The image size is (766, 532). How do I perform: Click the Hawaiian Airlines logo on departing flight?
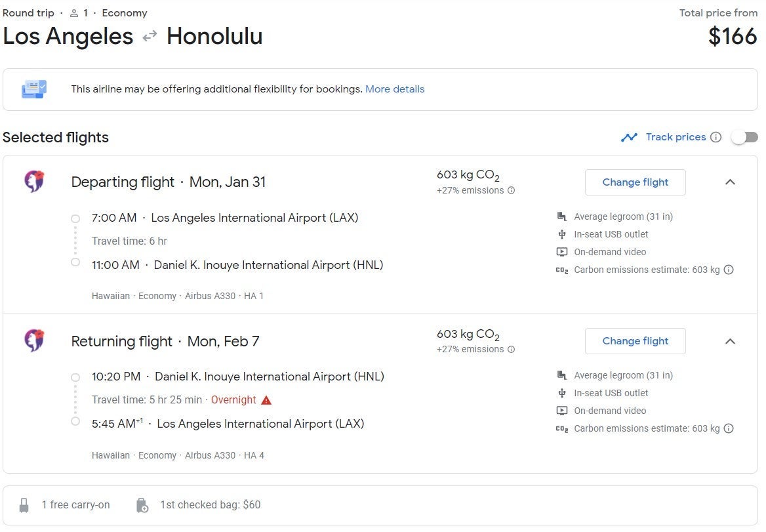pos(34,181)
